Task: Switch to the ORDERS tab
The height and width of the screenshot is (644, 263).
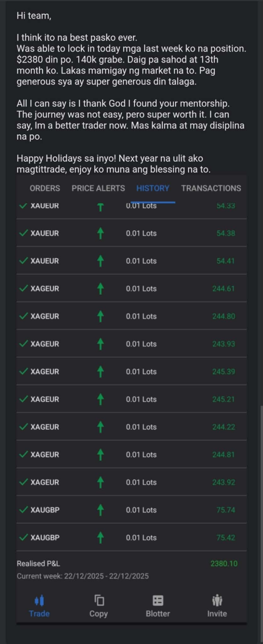Action: pyautogui.click(x=45, y=188)
